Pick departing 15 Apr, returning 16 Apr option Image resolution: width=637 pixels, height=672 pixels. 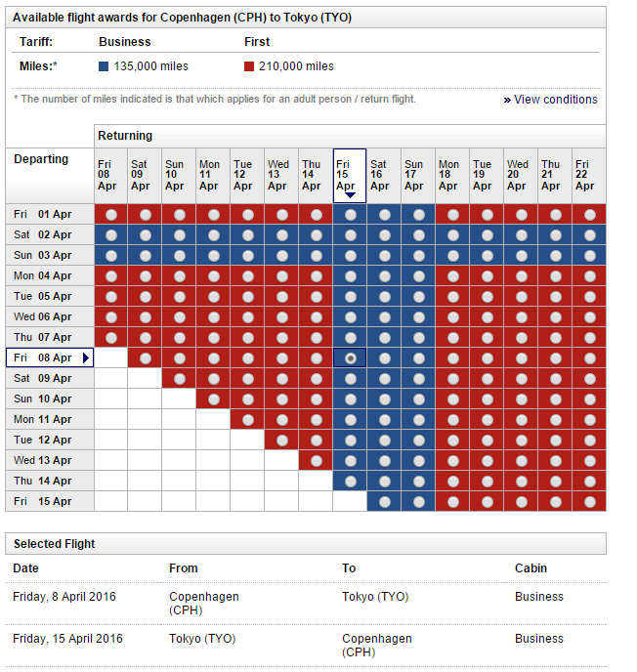coord(384,501)
